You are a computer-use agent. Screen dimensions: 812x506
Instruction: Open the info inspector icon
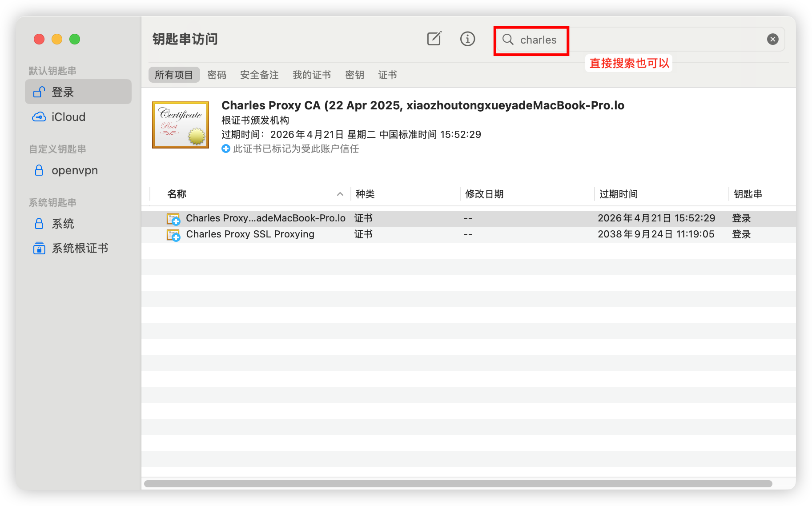[467, 39]
